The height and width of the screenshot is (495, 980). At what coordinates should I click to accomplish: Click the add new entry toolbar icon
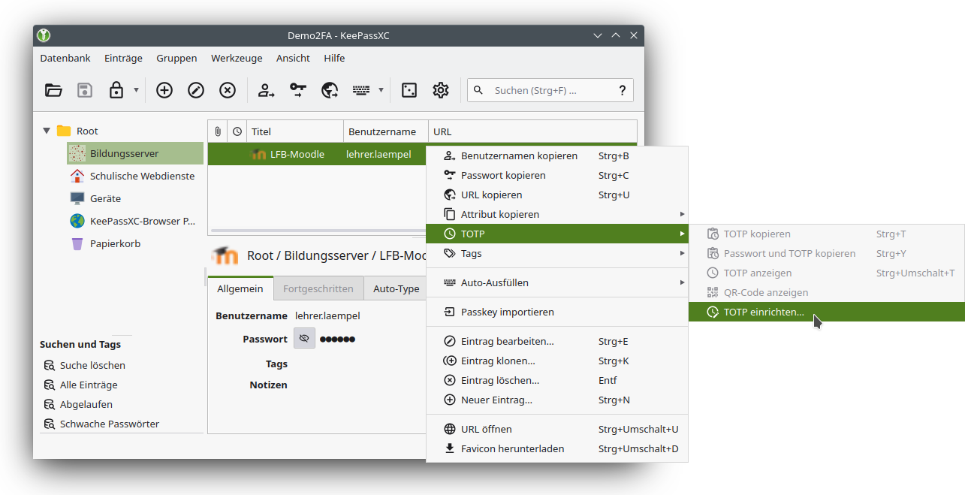click(x=164, y=90)
